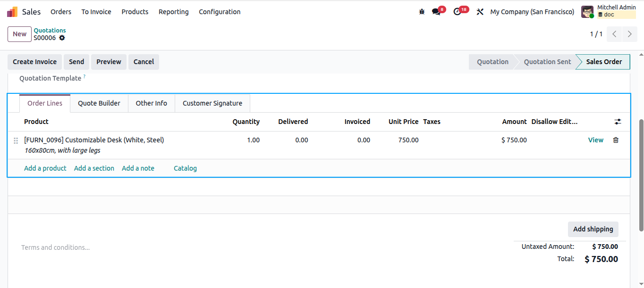
Task: Open the debug bug icon menu
Action: [422, 12]
